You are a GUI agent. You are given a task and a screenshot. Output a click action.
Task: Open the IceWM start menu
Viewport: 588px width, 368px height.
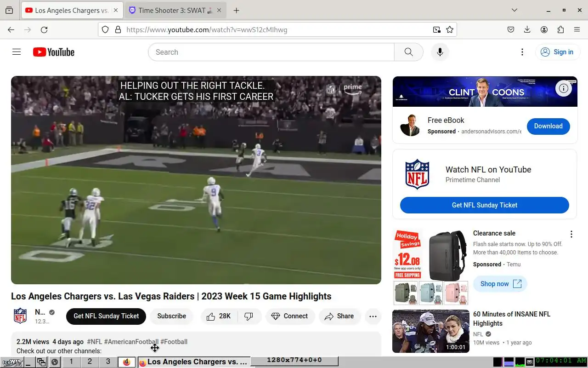click(12, 362)
